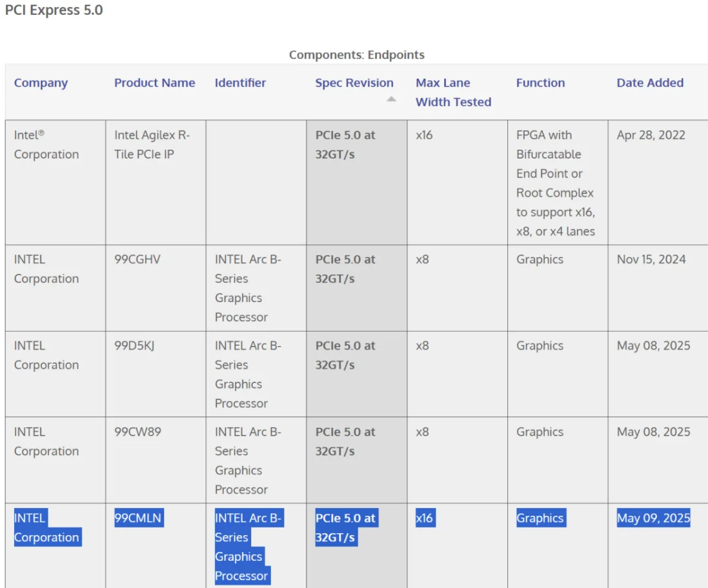Click highlighted INTEL Arc B-Series identifier in 99CMLN row
The image size is (708, 588).
248,547
